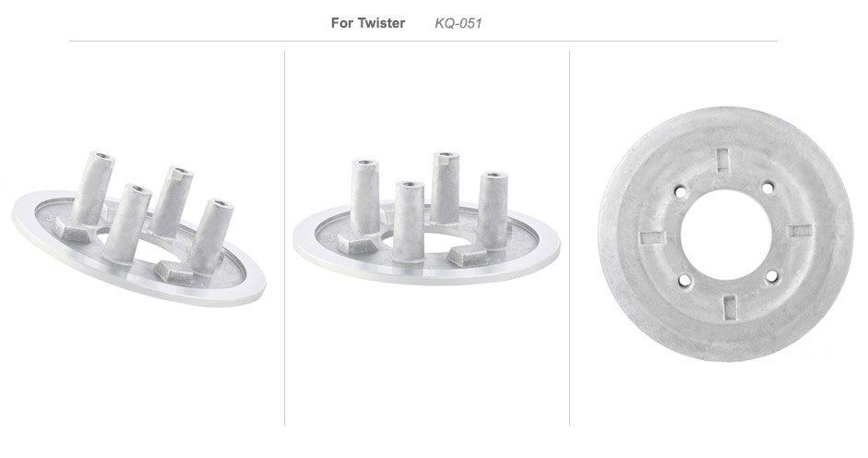Viewport: 868px width, 458px height.
Task: Open the middle product image with four posts
Action: click(x=426, y=219)
